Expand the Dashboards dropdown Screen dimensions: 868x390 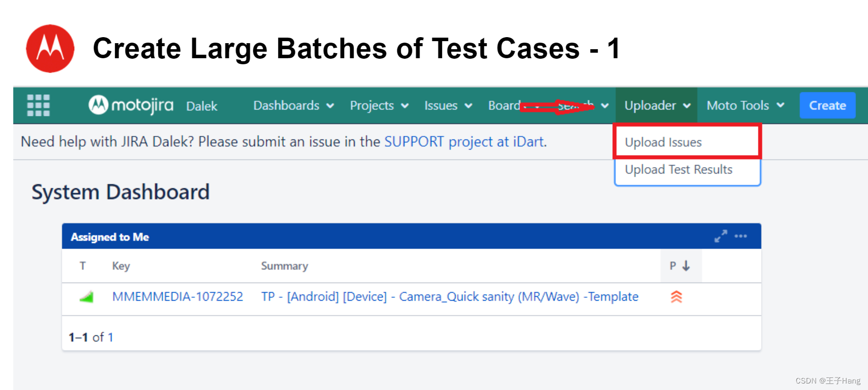[294, 105]
